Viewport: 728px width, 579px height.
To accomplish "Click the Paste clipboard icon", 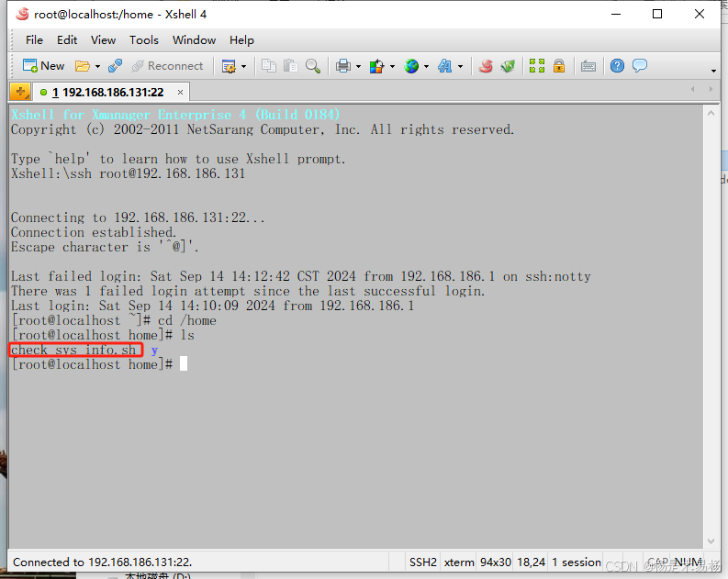I will (291, 66).
